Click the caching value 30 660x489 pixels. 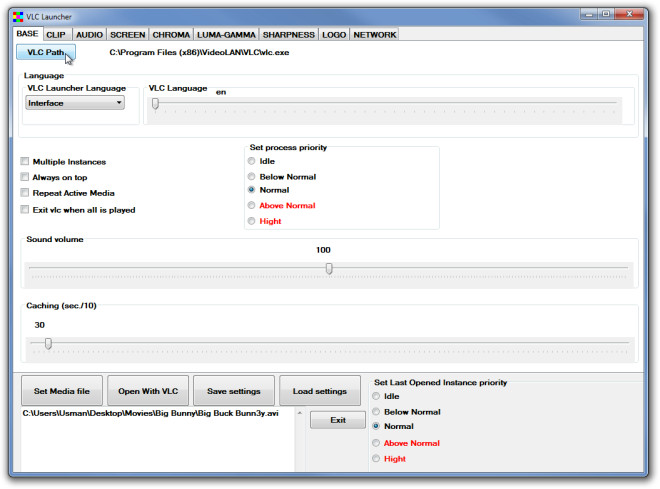pos(40,325)
